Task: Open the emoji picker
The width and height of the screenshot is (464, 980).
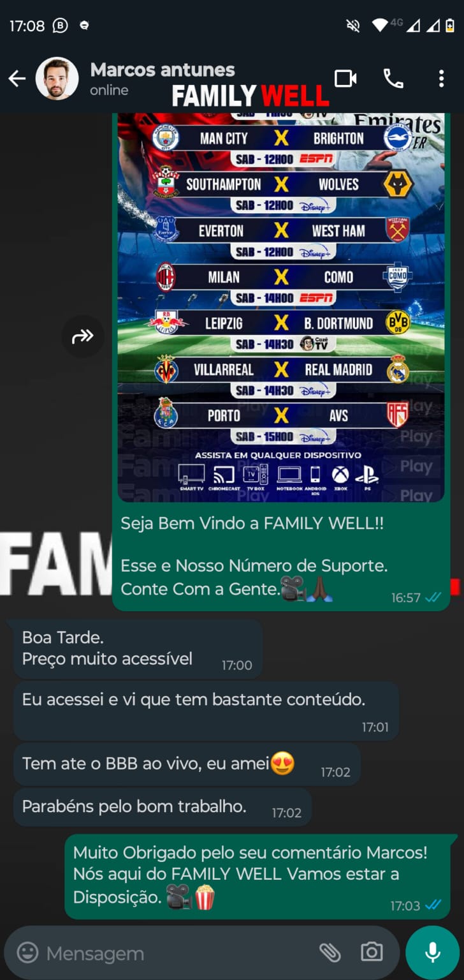Action: [x=27, y=953]
